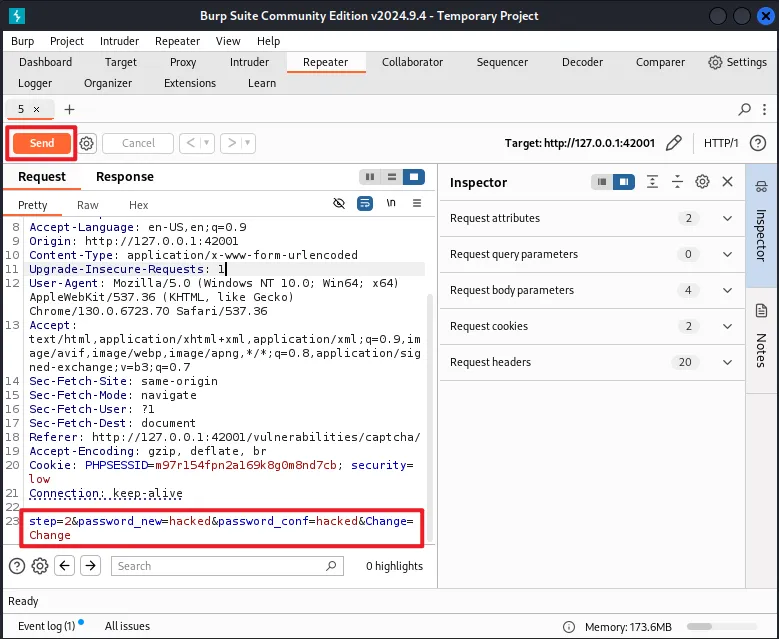
Task: Switch to Hex view
Action: pyautogui.click(x=139, y=205)
